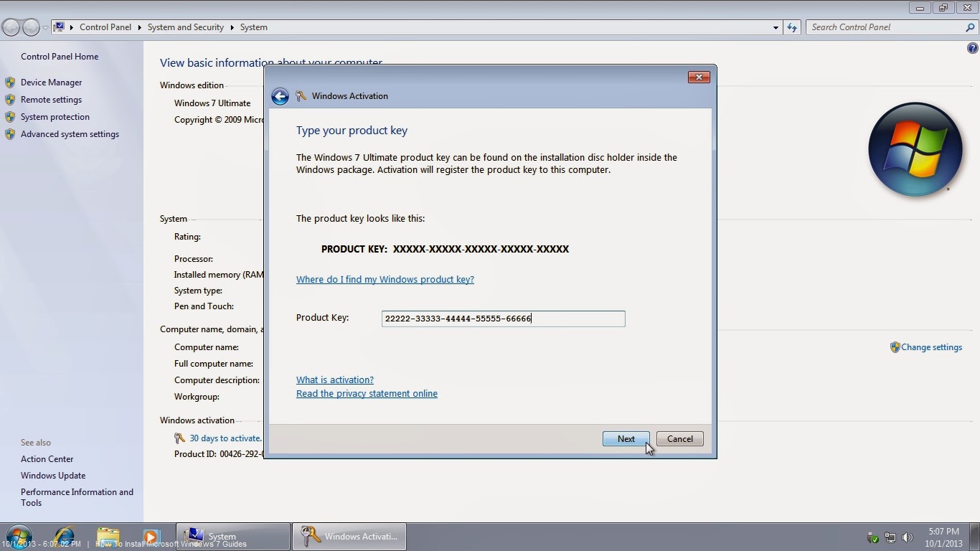This screenshot has height=551, width=980.
Task: Open Windows Explorer folder on taskbar
Action: (108, 536)
